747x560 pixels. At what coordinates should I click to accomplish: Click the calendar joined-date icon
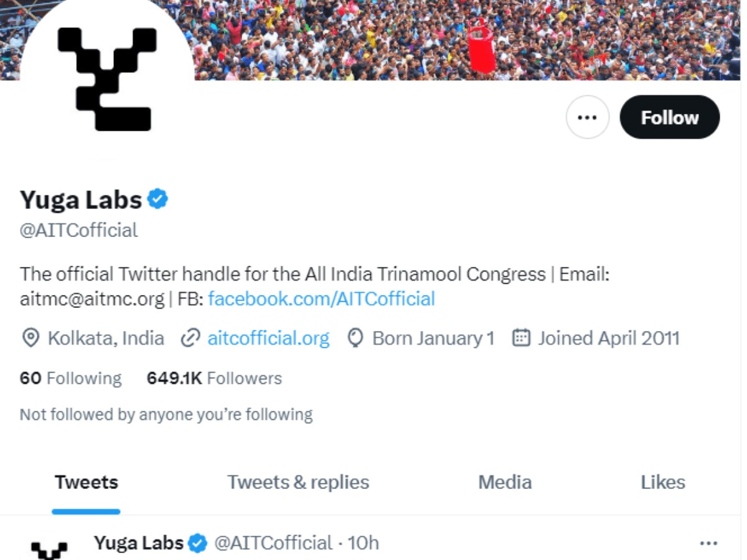click(x=520, y=338)
